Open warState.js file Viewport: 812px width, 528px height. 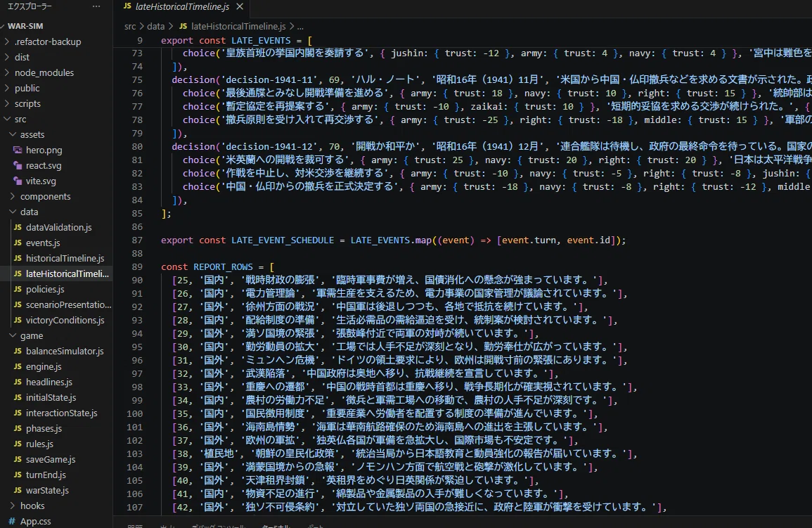click(47, 490)
